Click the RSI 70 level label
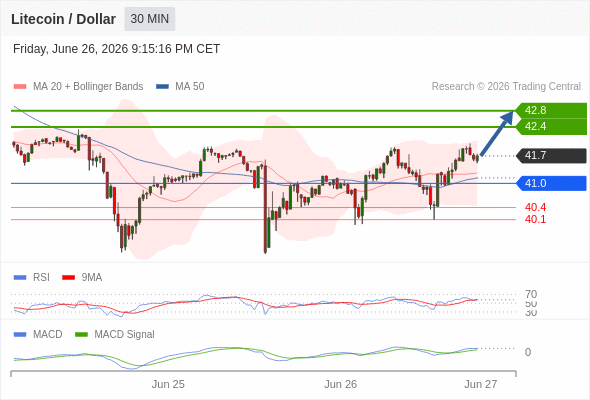The width and height of the screenshot is (590, 400). 531,294
